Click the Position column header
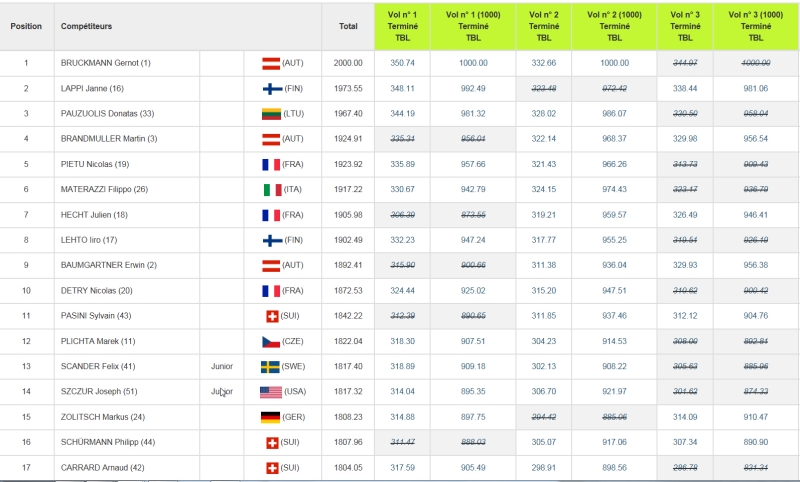The width and height of the screenshot is (800, 482). pos(27,26)
